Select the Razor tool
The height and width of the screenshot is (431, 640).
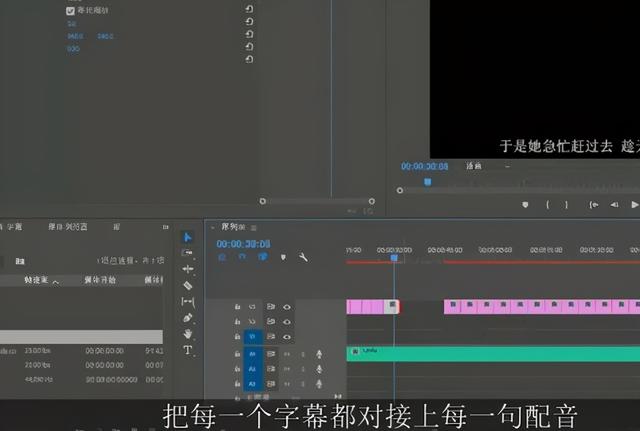click(x=187, y=285)
